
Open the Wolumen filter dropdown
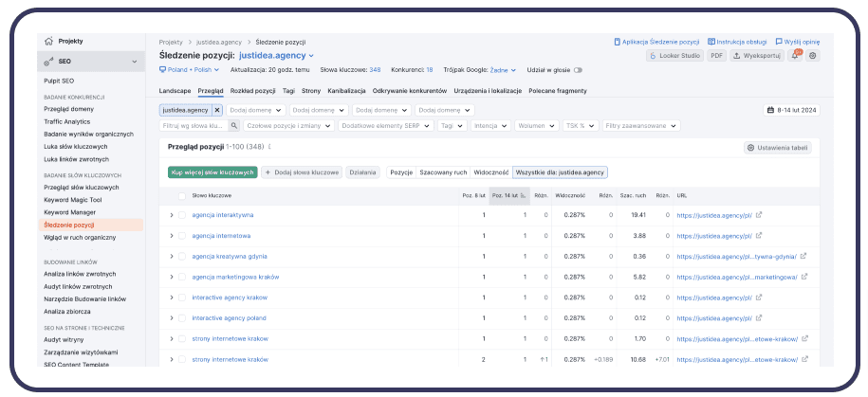click(x=536, y=125)
